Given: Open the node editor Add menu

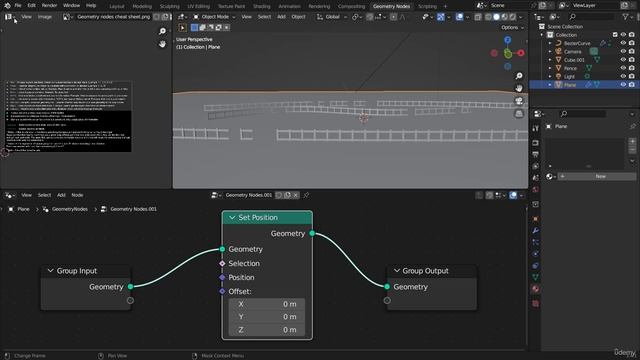Looking at the screenshot, I should (61, 195).
